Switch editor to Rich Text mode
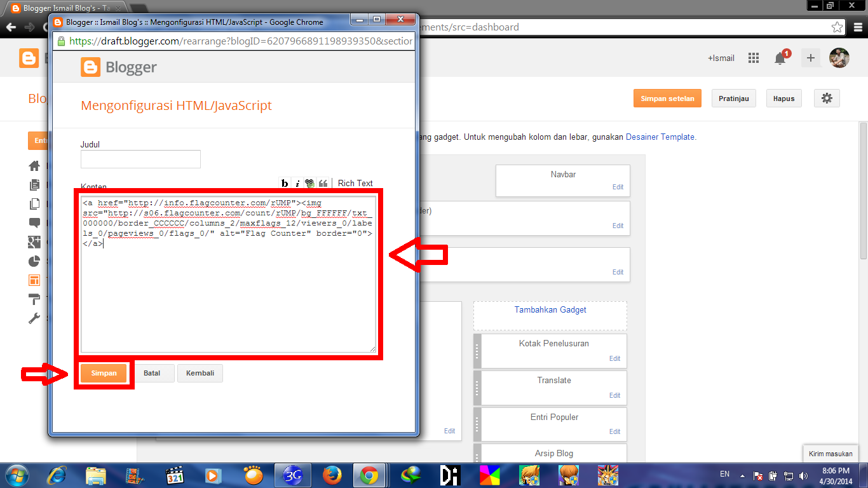Image resolution: width=868 pixels, height=488 pixels. point(355,183)
